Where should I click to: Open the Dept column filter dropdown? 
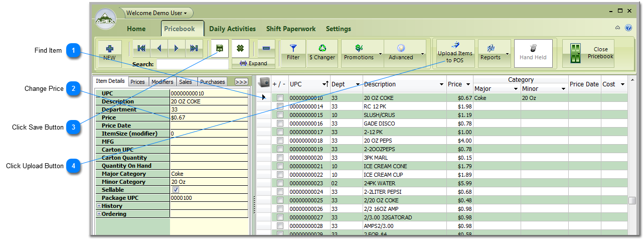tap(358, 84)
